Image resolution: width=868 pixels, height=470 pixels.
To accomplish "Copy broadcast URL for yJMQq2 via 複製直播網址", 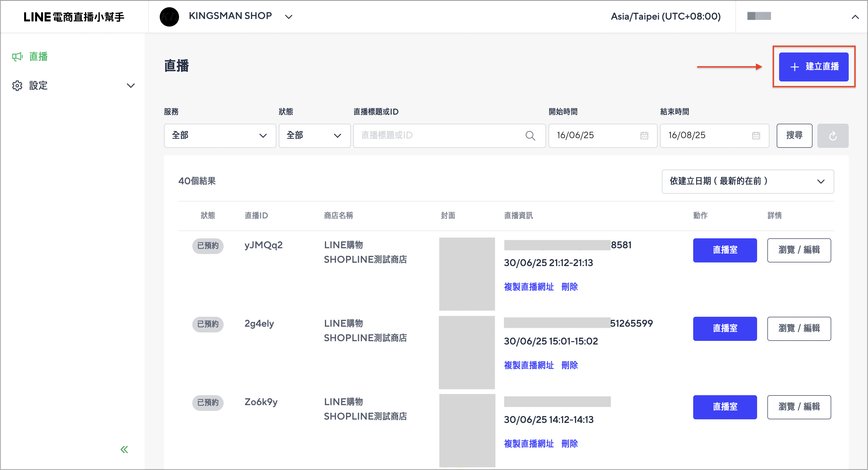I will pyautogui.click(x=529, y=287).
